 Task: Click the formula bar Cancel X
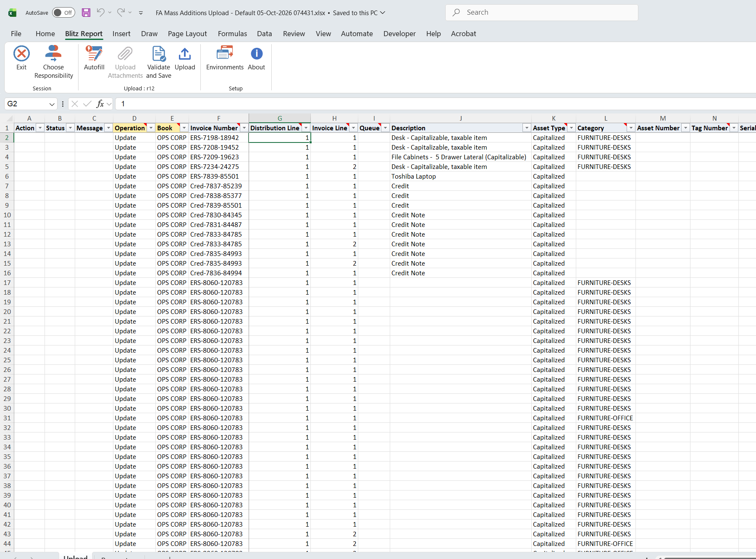75,104
